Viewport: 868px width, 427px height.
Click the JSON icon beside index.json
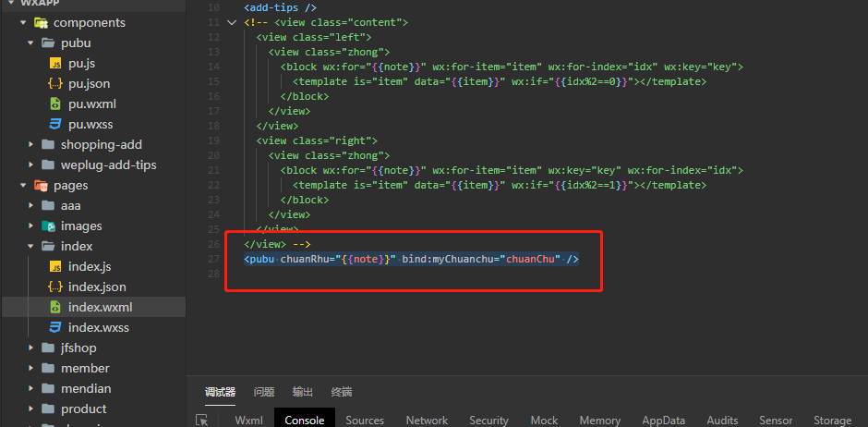(x=55, y=287)
